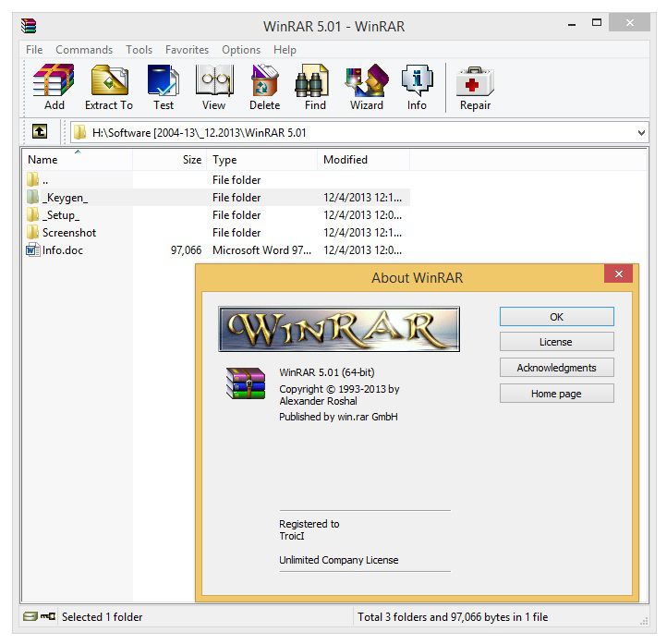The image size is (667, 644).
Task: Go up one folder level arrow
Action: (40, 131)
